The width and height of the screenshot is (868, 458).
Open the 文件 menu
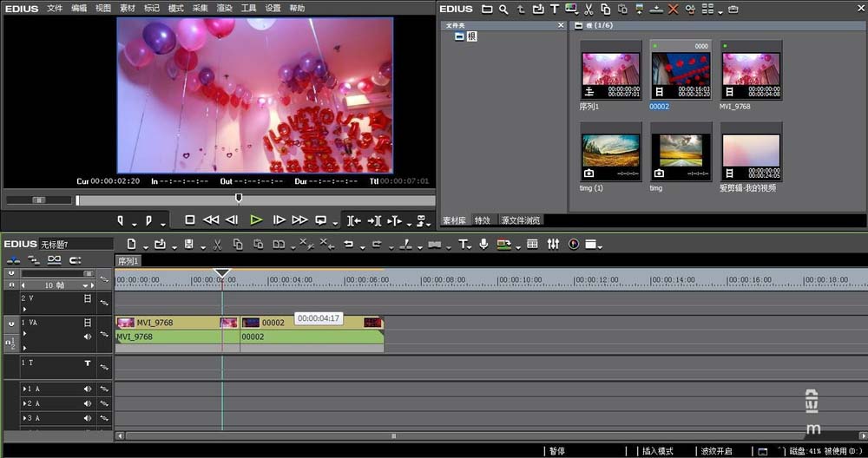coord(55,9)
